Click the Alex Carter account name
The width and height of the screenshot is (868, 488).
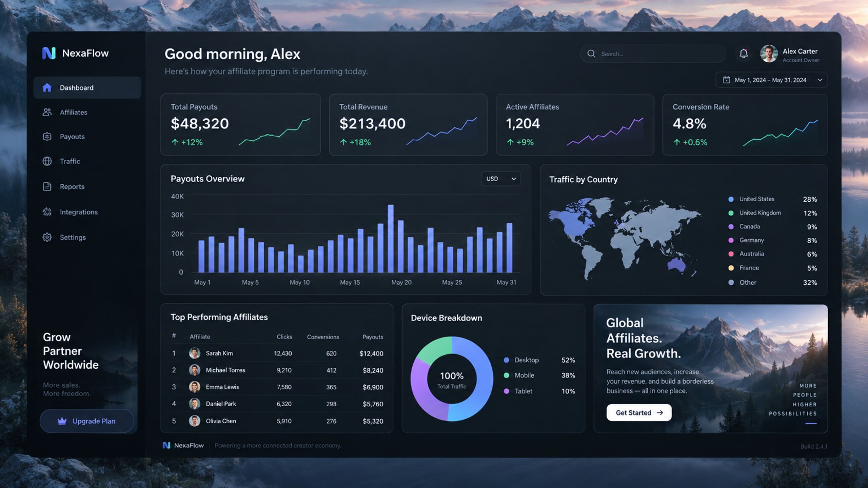pos(800,51)
